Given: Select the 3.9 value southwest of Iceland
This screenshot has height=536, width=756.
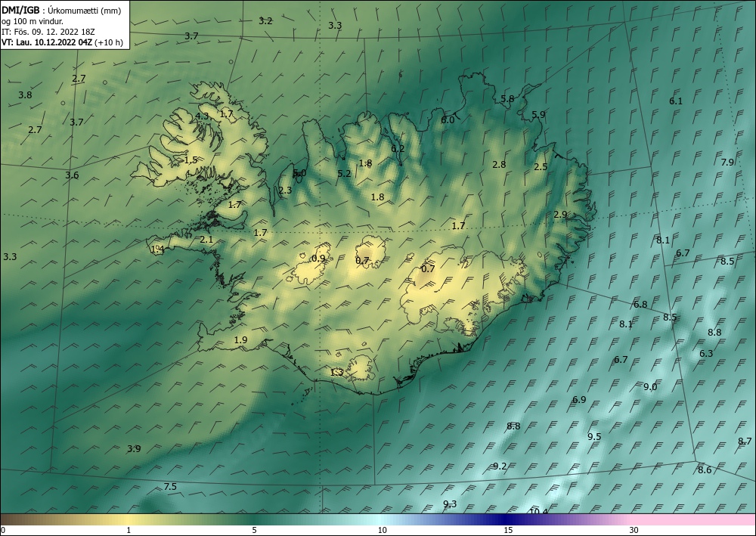Looking at the screenshot, I should coord(134,449).
